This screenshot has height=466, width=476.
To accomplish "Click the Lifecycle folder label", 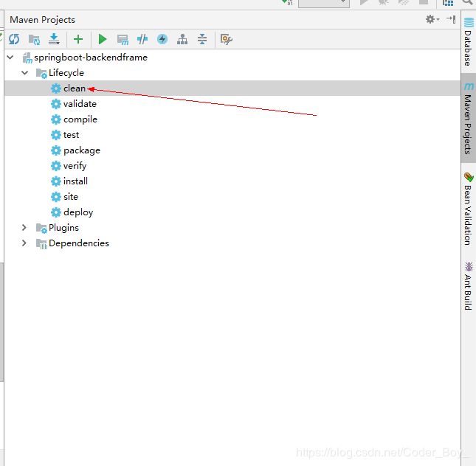I will pos(66,73).
